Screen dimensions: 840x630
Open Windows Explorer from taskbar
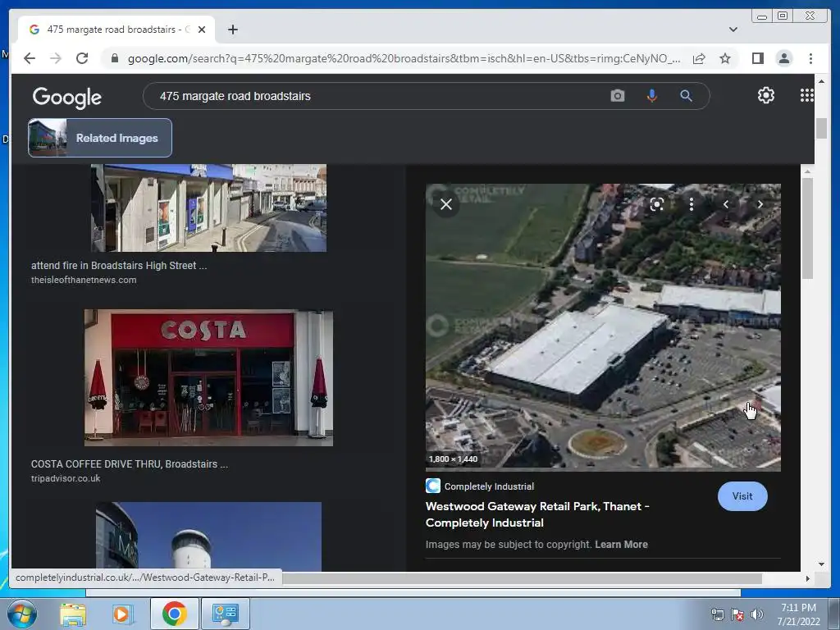tap(73, 614)
